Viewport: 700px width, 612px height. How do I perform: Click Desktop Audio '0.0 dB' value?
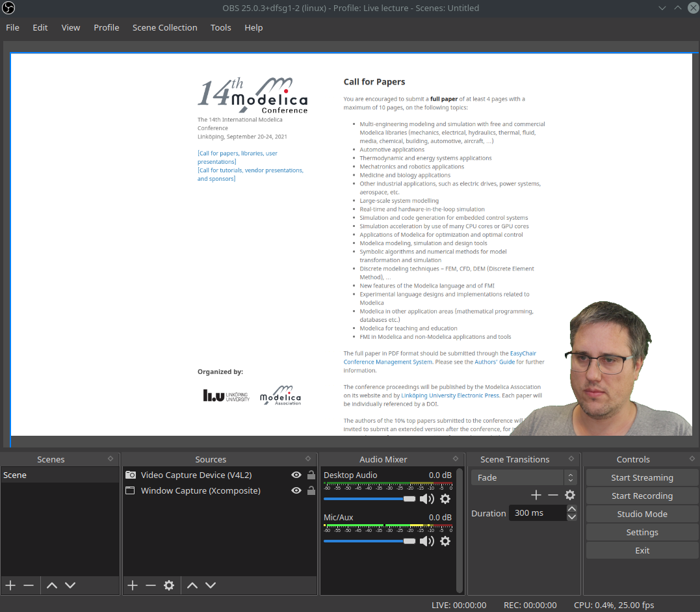[440, 475]
